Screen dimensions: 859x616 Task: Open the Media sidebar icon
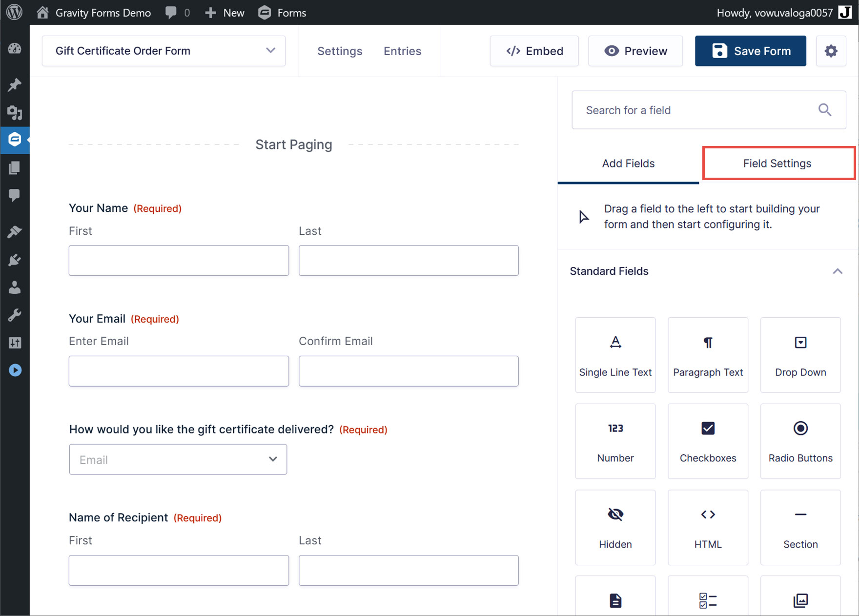15,113
